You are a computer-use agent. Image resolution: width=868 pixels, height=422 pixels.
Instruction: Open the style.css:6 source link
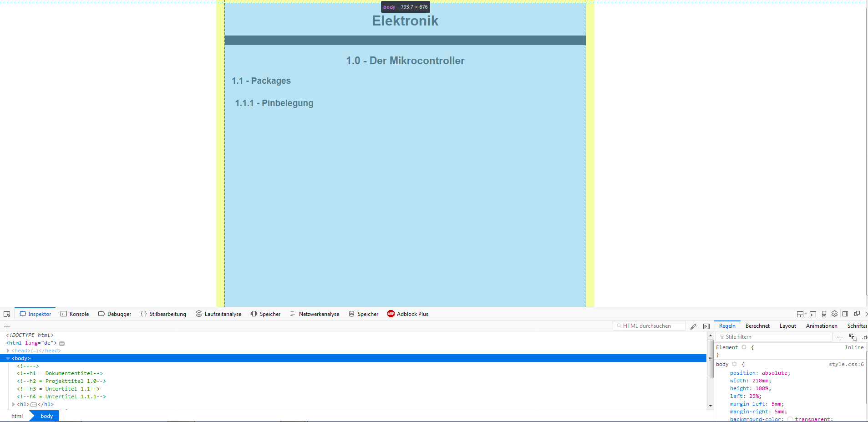click(x=846, y=364)
